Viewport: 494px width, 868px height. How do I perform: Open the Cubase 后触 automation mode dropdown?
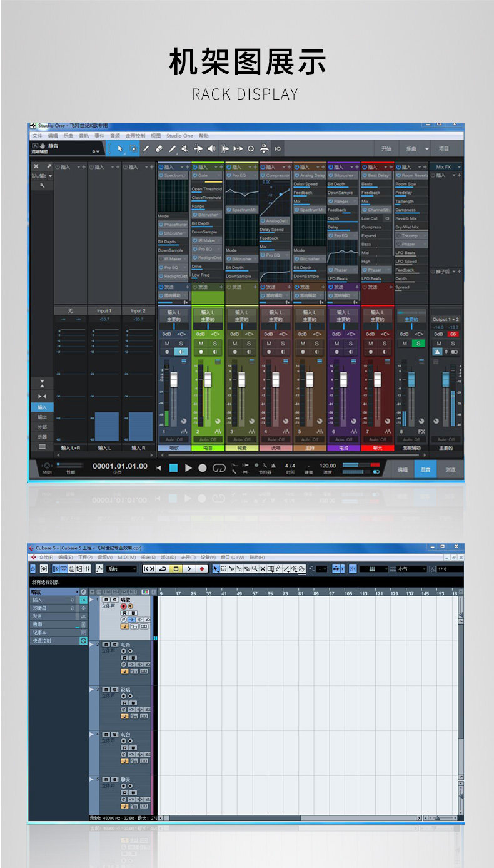pos(121,569)
